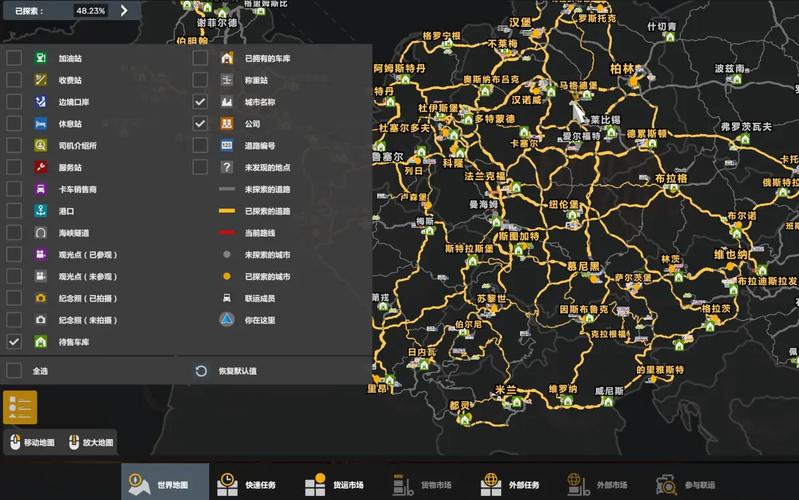Check the rest stop (休息站) checkbox
The height and width of the screenshot is (500, 799).
click(14, 124)
